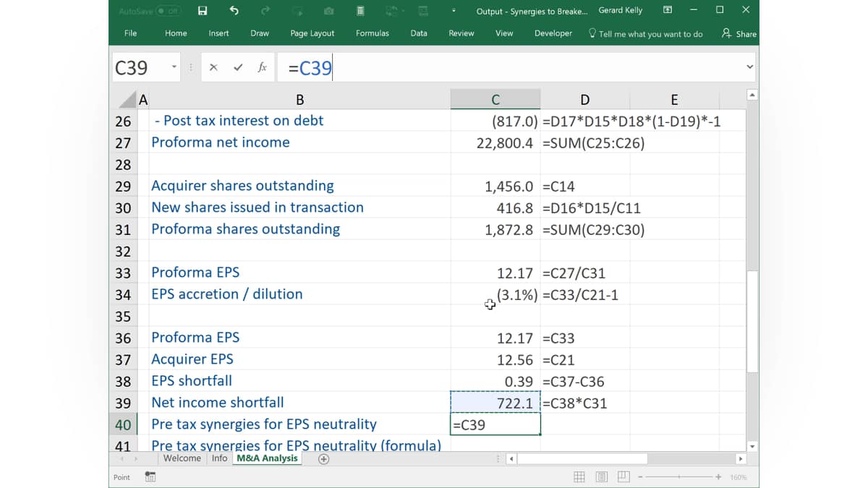Open the Draw ribbon tab
Image resolution: width=868 pixels, height=488 pixels.
click(260, 33)
